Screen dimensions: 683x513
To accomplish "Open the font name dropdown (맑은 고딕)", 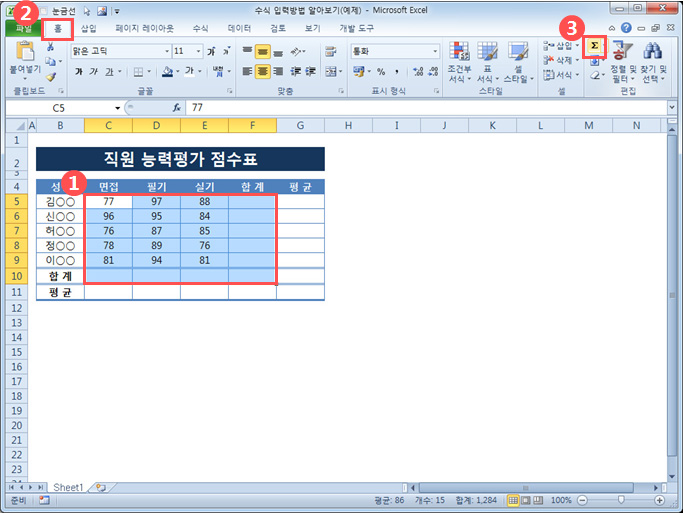I will 167,51.
